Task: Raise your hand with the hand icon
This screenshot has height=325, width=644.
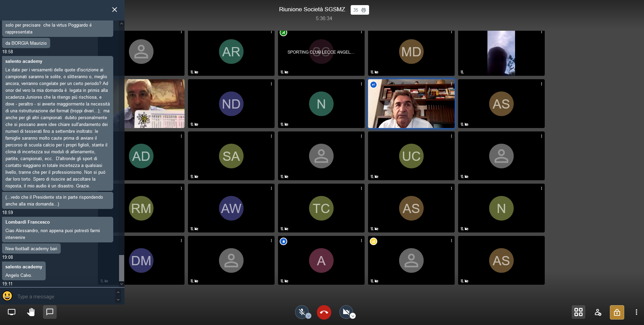Action: point(31,312)
